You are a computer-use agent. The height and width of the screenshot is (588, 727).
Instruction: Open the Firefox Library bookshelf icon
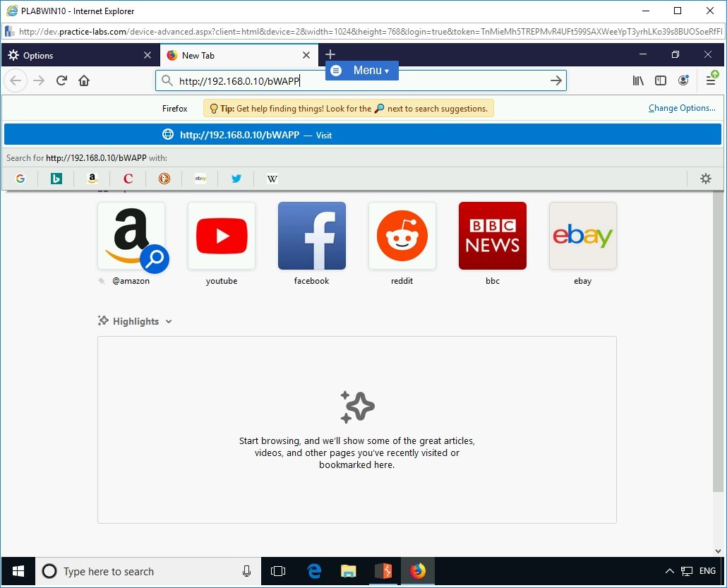(x=638, y=80)
